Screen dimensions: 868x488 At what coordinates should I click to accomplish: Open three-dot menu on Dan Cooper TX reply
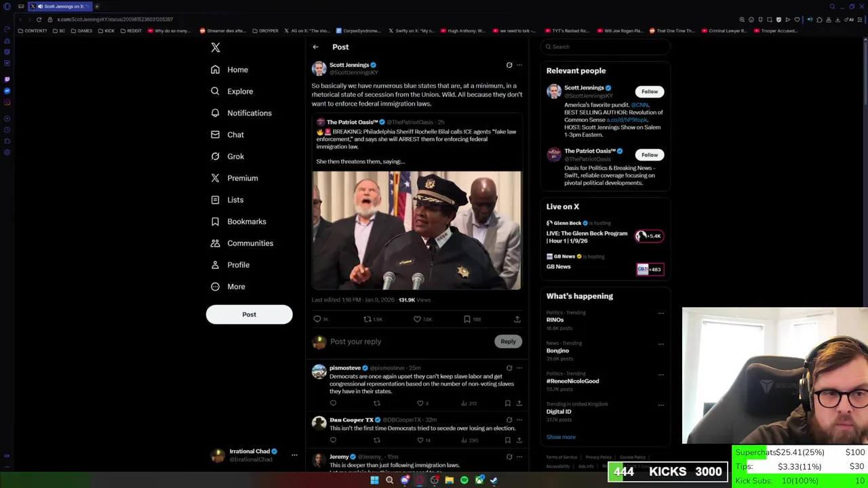(x=519, y=420)
